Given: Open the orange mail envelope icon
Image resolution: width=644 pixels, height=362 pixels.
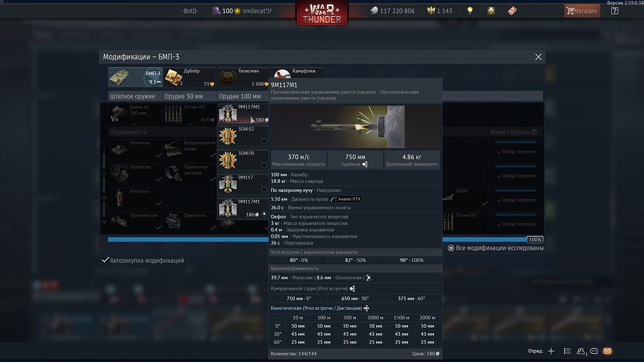Looking at the screenshot, I should click(x=607, y=351).
